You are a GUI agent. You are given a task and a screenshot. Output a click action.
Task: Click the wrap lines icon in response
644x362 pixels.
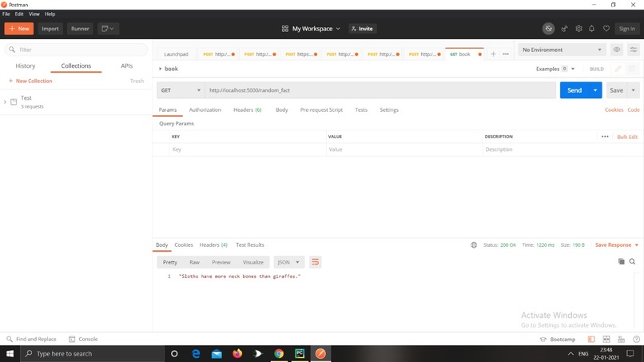coord(315,262)
